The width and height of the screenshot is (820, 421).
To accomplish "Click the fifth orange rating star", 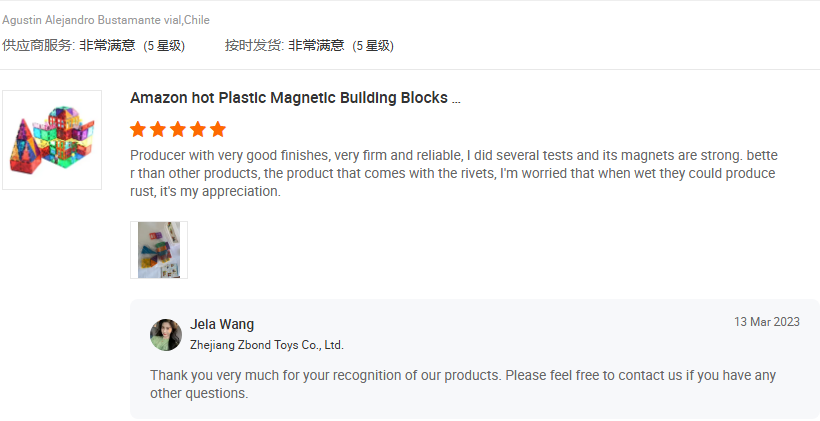I will [218, 129].
